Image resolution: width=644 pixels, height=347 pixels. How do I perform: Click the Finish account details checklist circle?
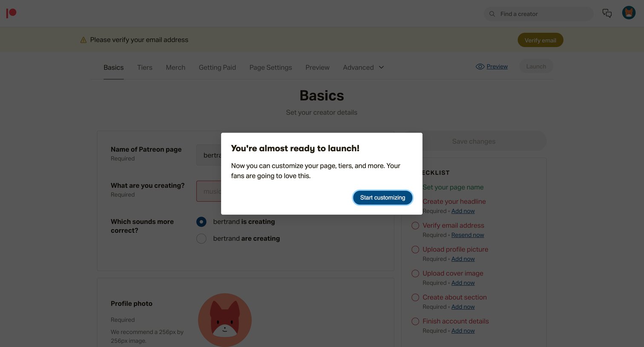tap(415, 321)
